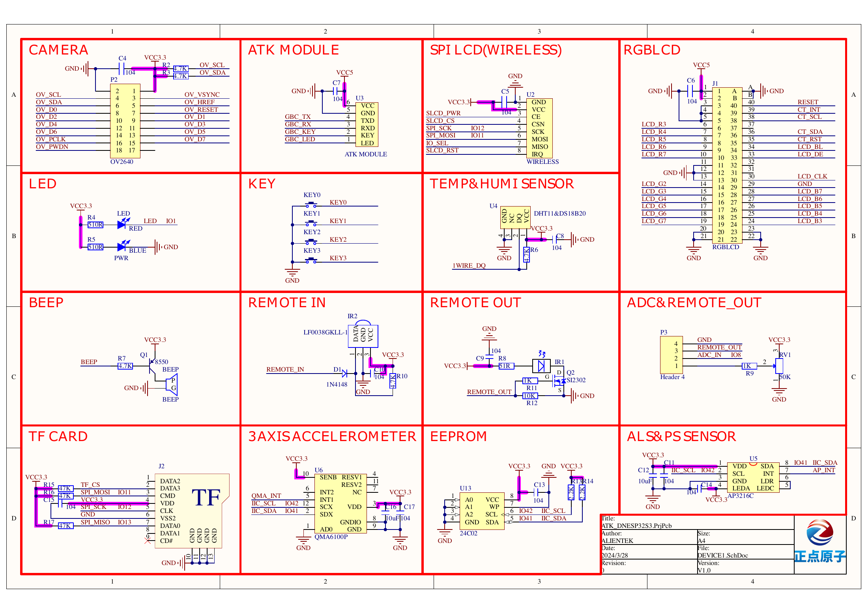Select the 24C02 EEPROM U13 chip
This screenshot has height=614, width=868.
click(482, 511)
